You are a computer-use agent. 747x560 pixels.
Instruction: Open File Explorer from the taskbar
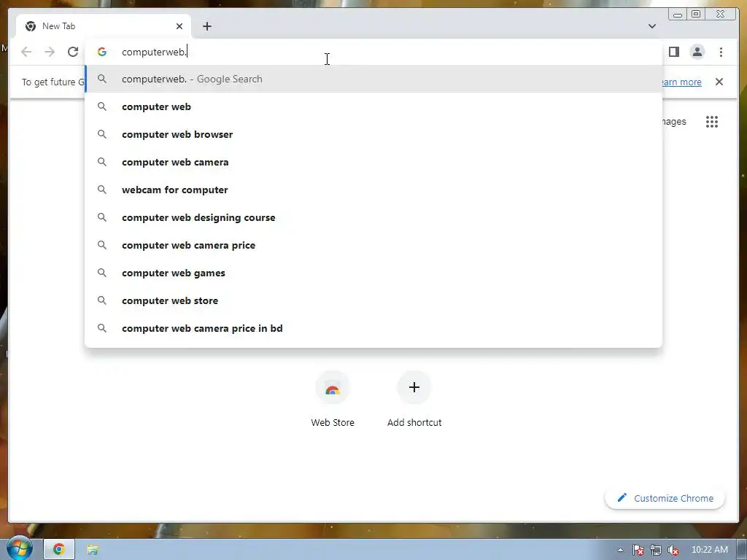point(93,550)
